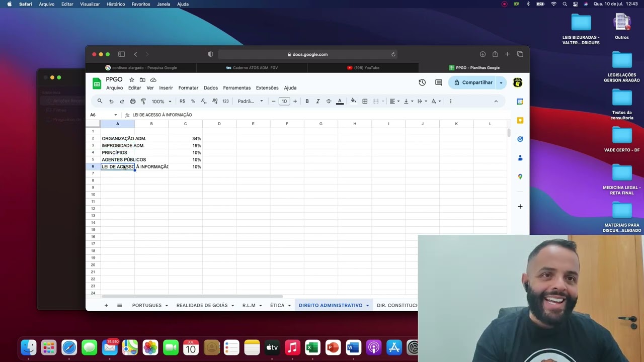Add a new sheet with plus button
The height and width of the screenshot is (362, 644).
click(106, 305)
